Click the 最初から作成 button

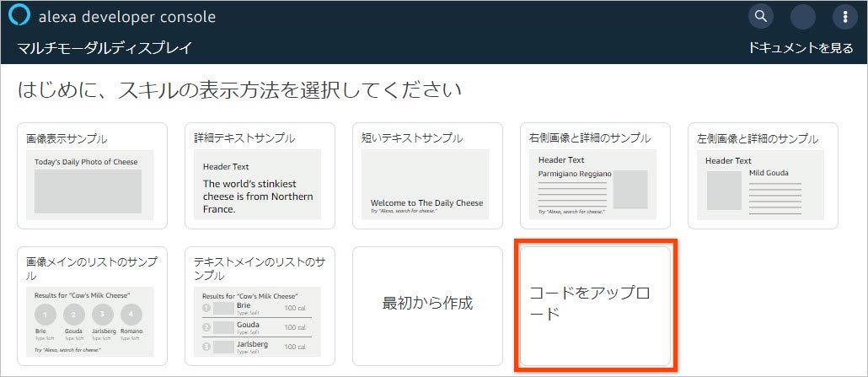click(x=427, y=304)
